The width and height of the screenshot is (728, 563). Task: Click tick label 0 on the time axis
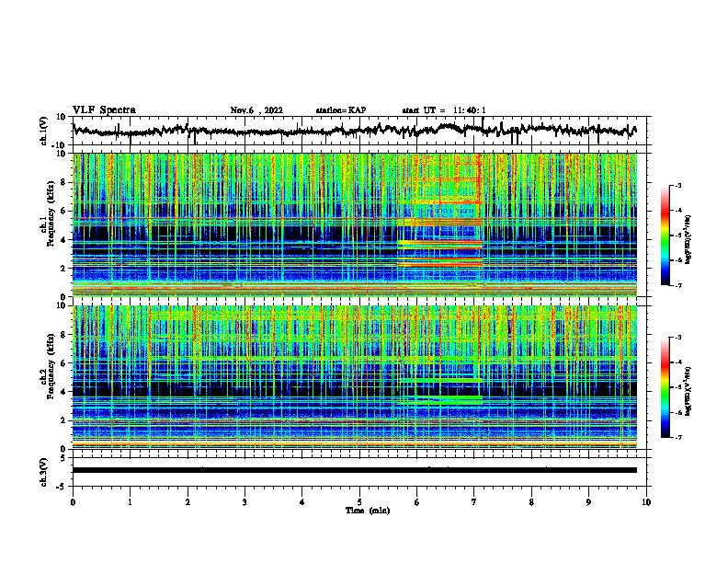click(73, 502)
